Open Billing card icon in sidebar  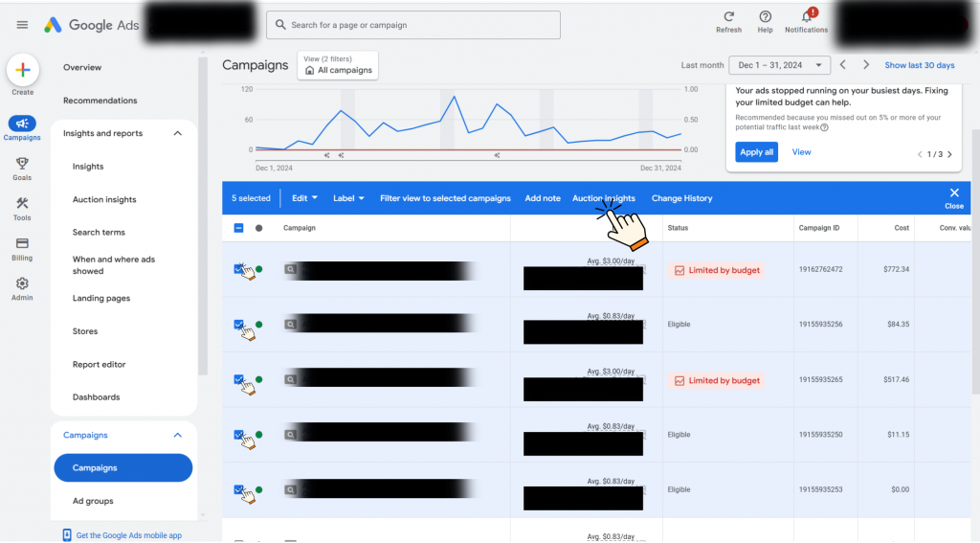click(x=22, y=244)
